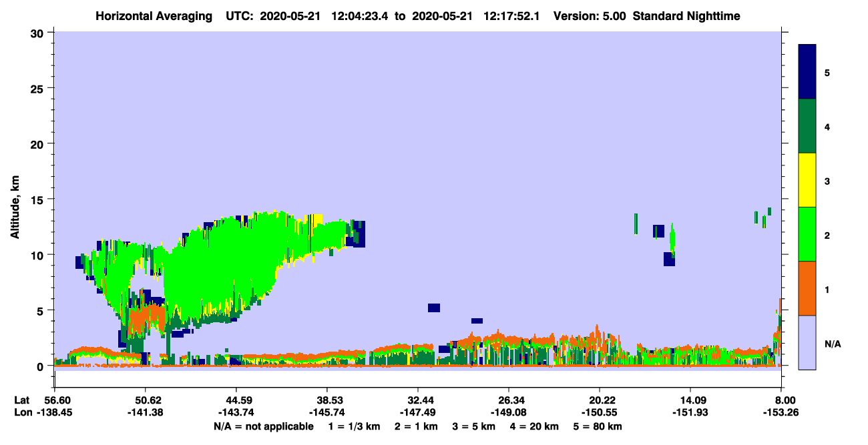The width and height of the screenshot is (868, 445).
Task: Click the 'Lon' row label
Action: click(23, 413)
